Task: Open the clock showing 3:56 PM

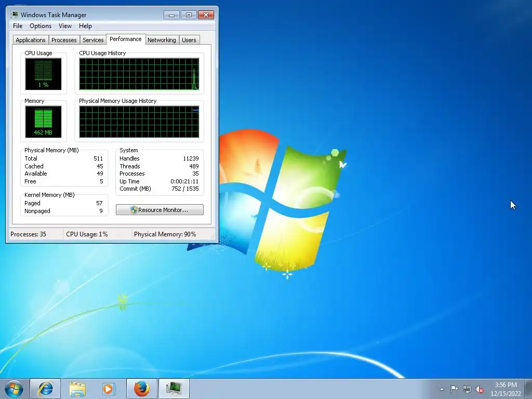Action: (506, 385)
